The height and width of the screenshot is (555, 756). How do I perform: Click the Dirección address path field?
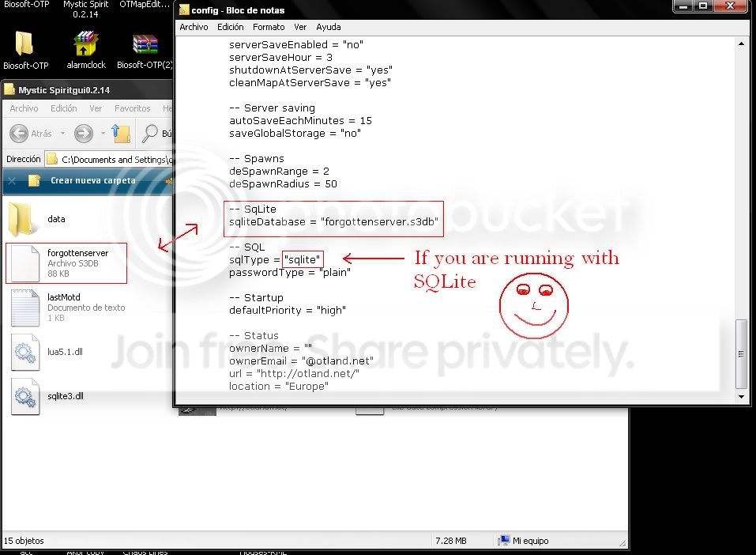[x=108, y=159]
